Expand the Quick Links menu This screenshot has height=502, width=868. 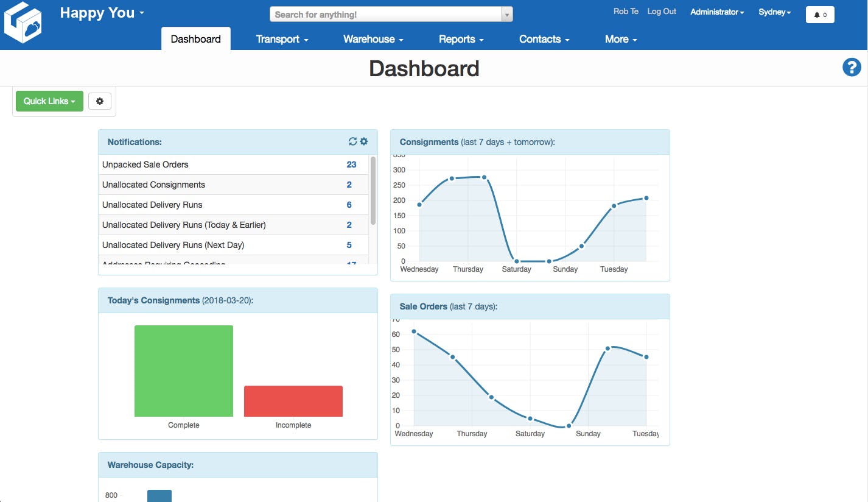click(x=49, y=101)
